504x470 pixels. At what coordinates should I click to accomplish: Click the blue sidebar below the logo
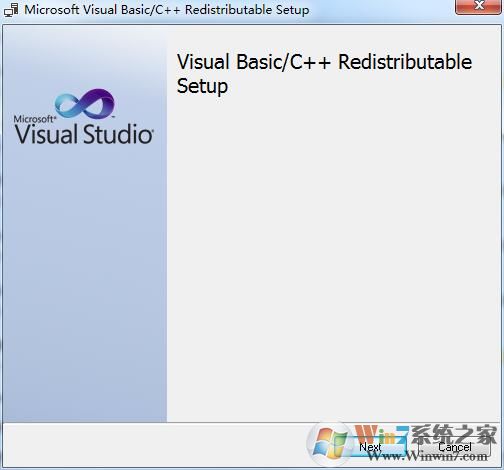pos(85,283)
